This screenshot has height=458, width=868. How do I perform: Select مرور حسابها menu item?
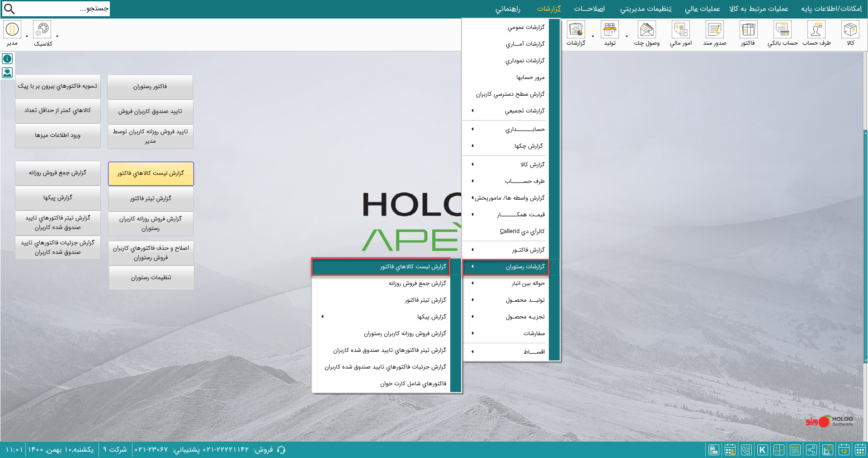(x=505, y=77)
